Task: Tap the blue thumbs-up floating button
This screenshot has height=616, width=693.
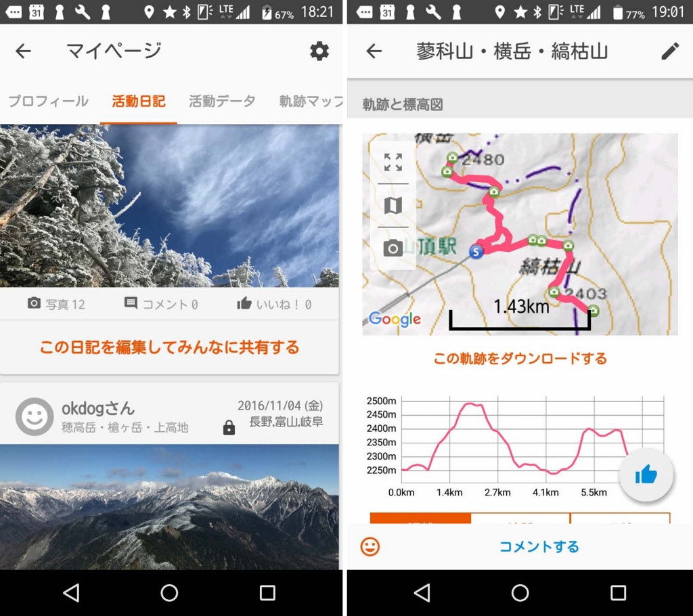Action: point(646,475)
